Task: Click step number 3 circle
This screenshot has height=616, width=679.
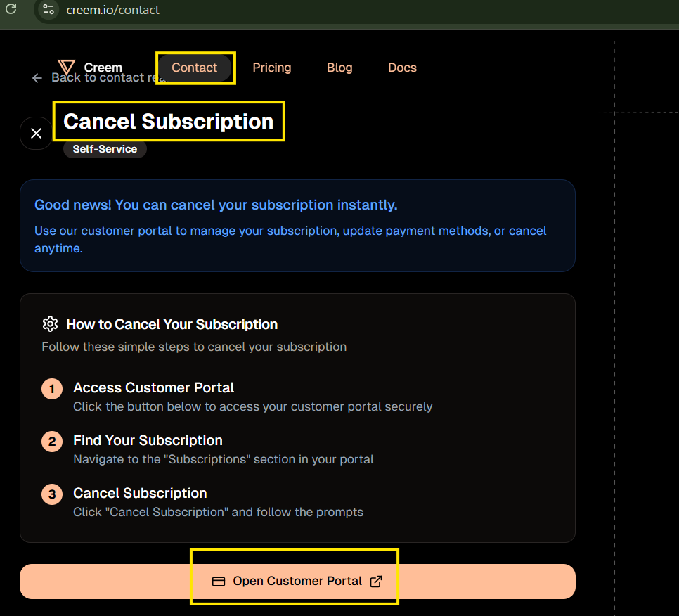Action: [x=52, y=494]
